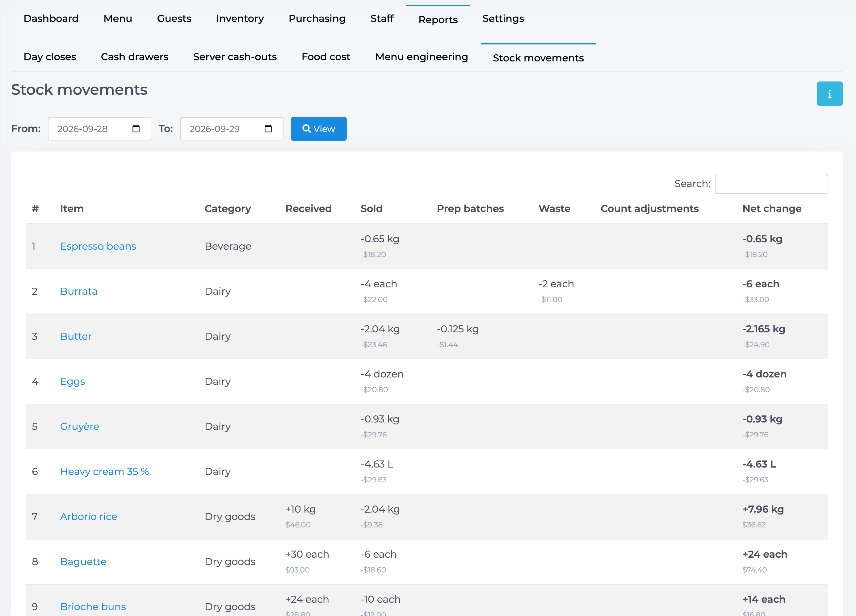
Task: Sort by the Sold column header
Action: point(371,208)
